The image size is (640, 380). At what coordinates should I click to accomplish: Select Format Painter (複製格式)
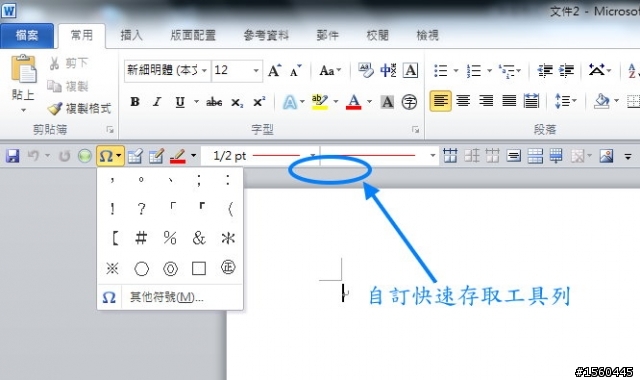pos(79,109)
